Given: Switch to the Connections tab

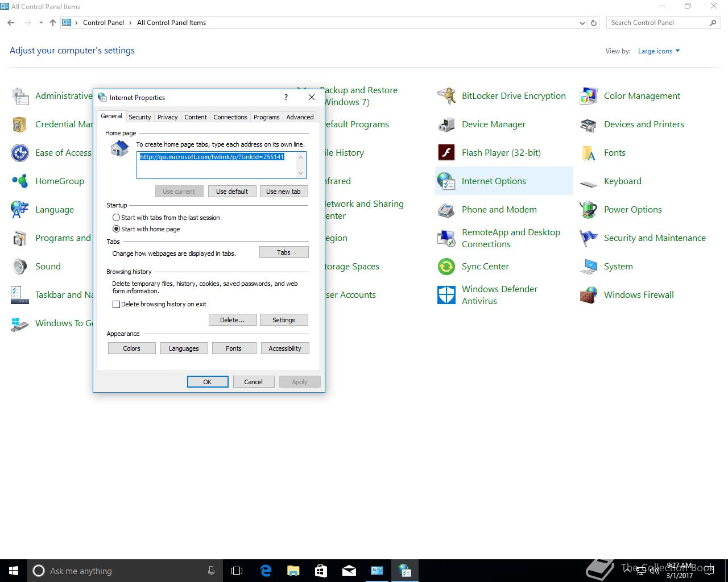Looking at the screenshot, I should tap(230, 117).
